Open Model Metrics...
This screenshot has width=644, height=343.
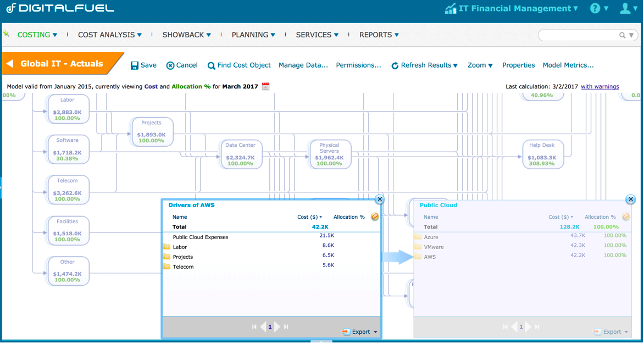pos(568,65)
